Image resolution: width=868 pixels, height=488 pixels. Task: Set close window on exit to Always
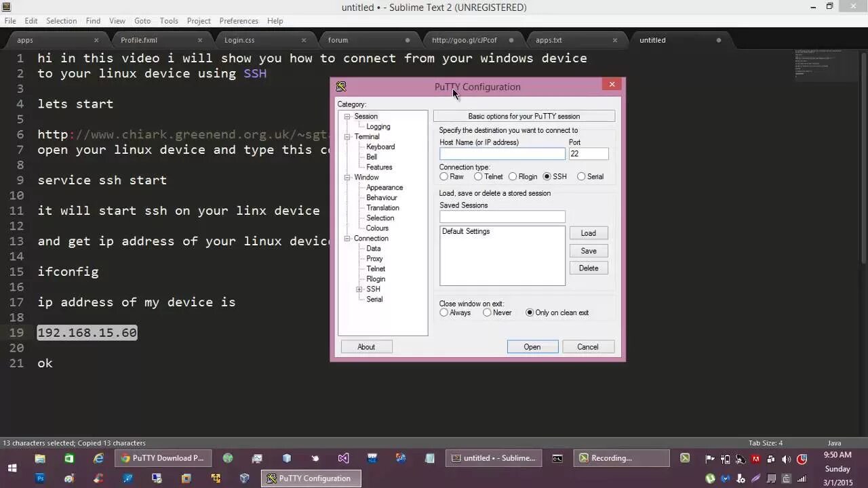tap(443, 312)
